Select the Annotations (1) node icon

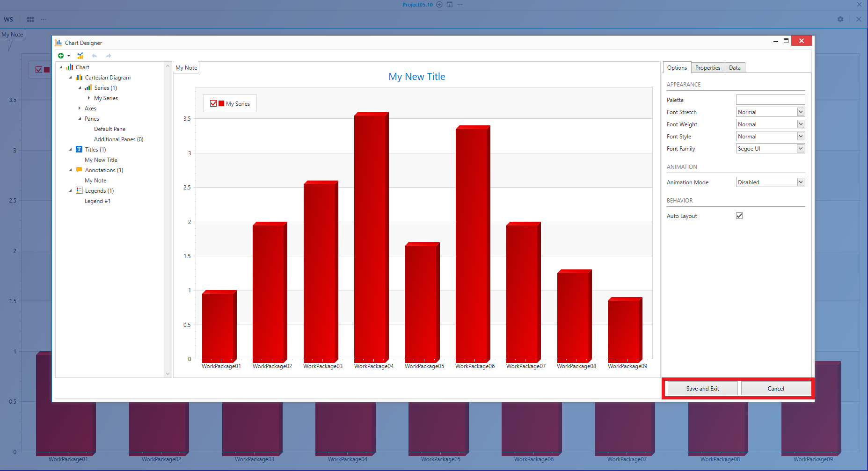point(79,170)
